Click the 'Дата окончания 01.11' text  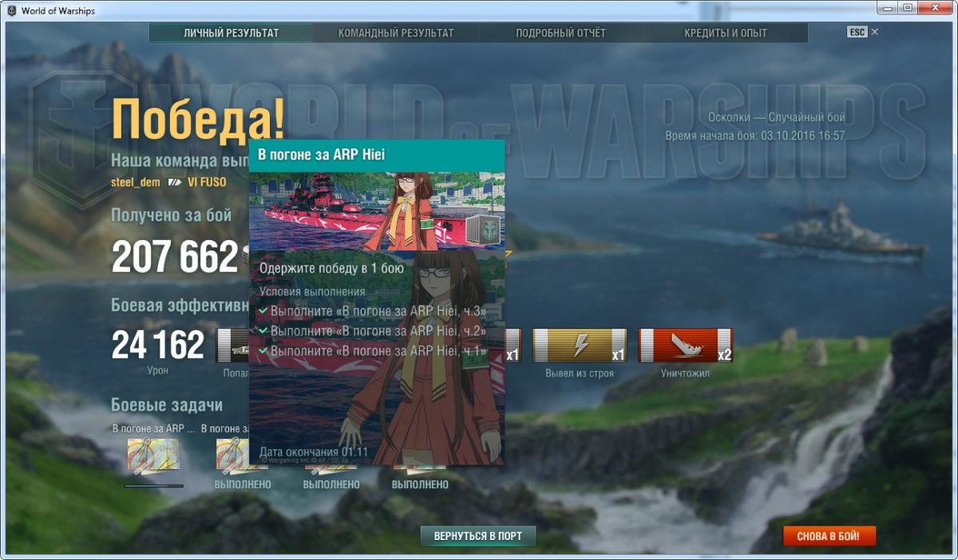tap(313, 452)
